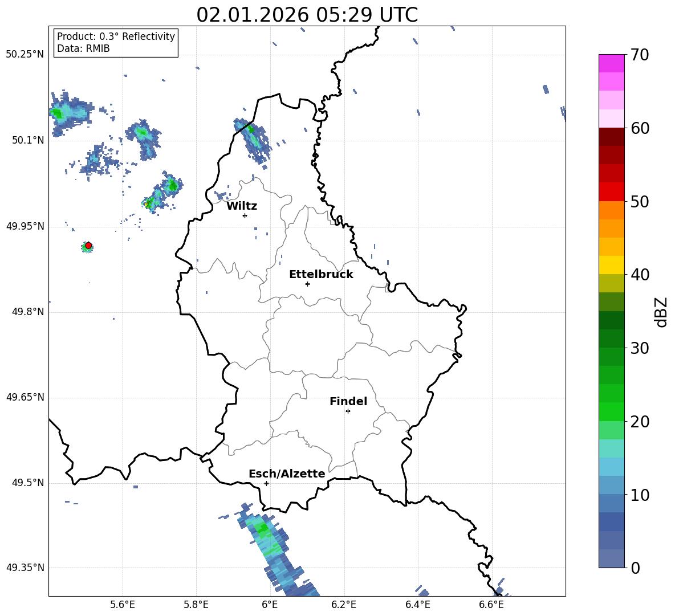Image resolution: width=675 pixels, height=616 pixels.
Task: Click the 6°E longitude label
Action: [x=270, y=605]
